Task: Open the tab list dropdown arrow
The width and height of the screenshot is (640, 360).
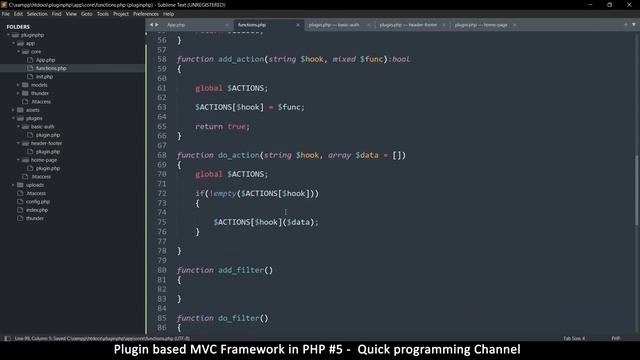Action: (633, 25)
